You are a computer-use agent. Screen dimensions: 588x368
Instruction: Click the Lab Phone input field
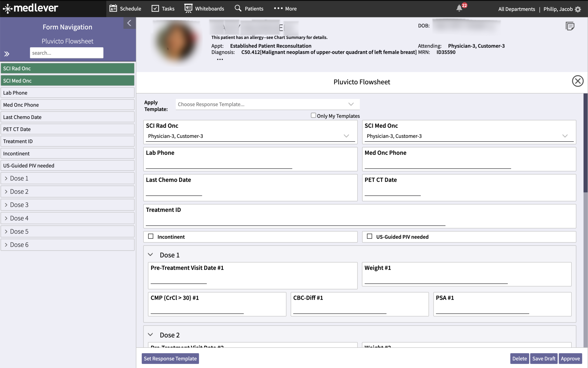pyautogui.click(x=219, y=164)
